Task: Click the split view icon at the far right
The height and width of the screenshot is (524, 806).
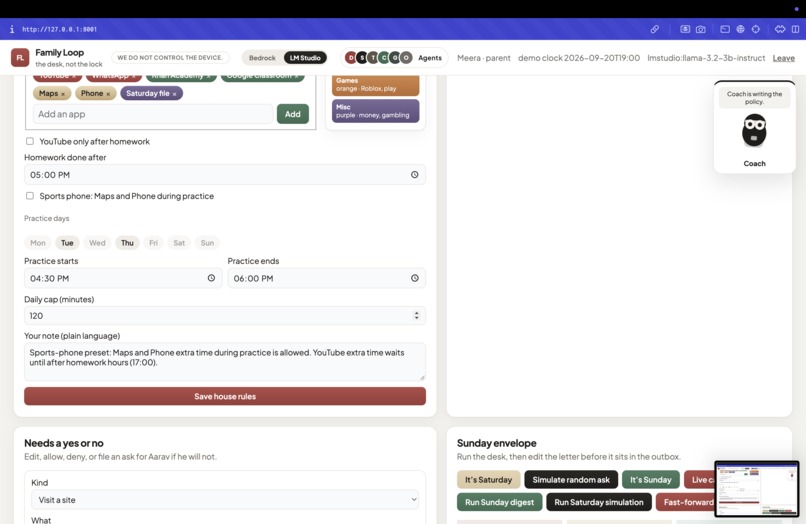Action: (x=795, y=29)
